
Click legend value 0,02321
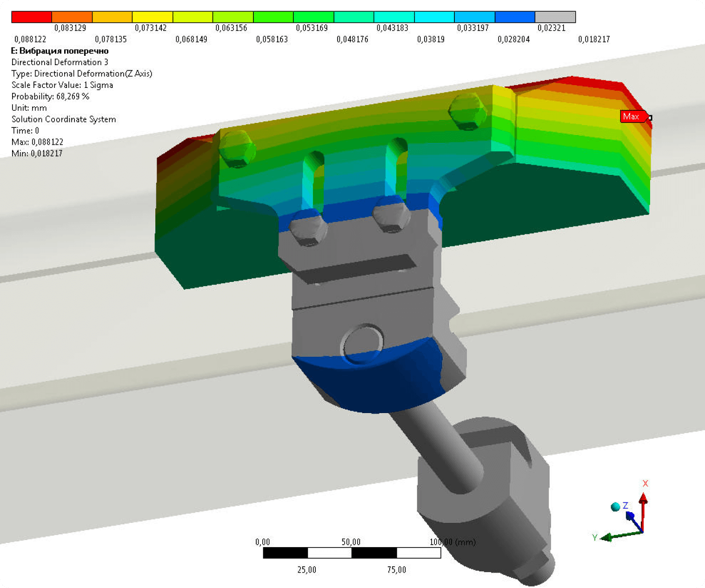(551, 28)
